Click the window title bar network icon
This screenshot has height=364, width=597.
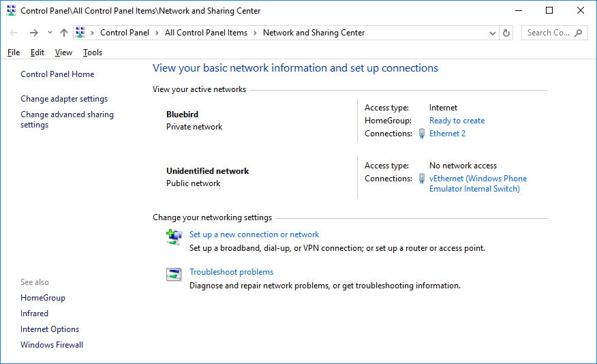point(12,10)
